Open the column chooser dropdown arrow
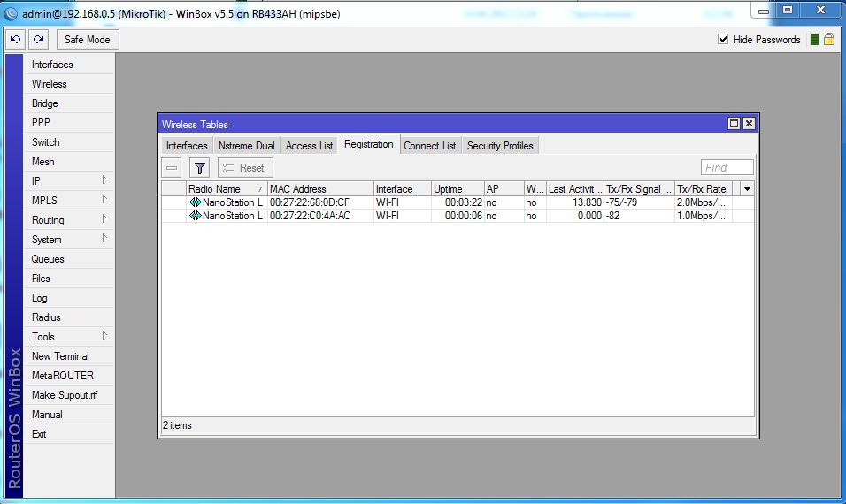Screen dimensions: 846x504 point(747,189)
